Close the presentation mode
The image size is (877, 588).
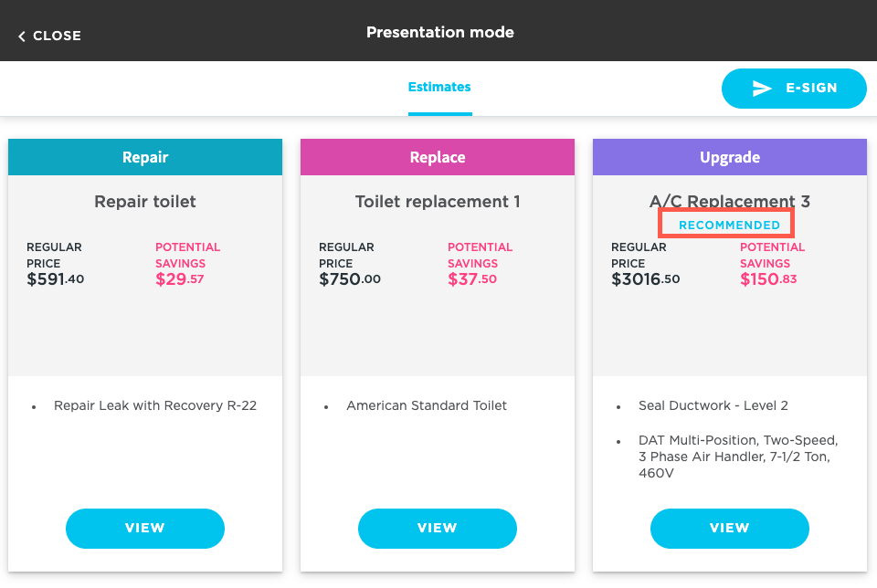click(50, 37)
